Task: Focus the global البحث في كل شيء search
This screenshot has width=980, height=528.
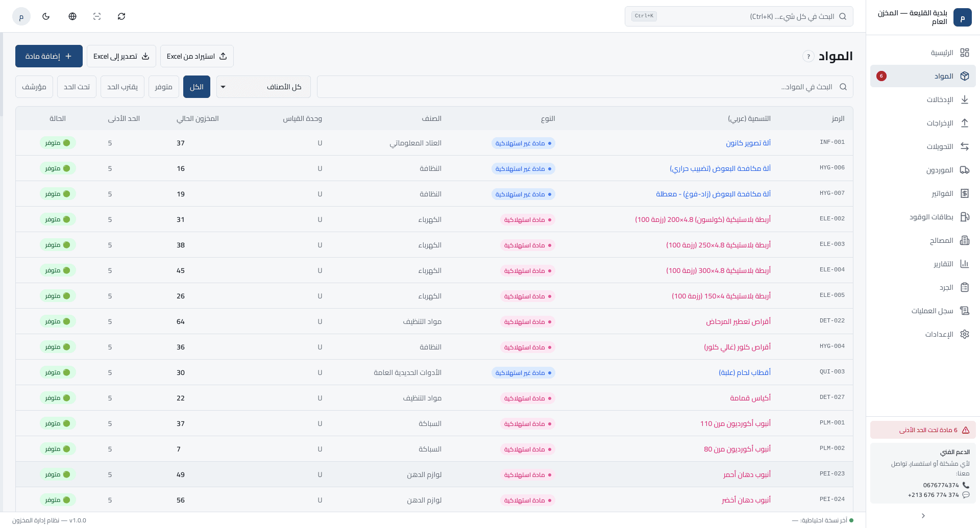Action: tap(739, 16)
